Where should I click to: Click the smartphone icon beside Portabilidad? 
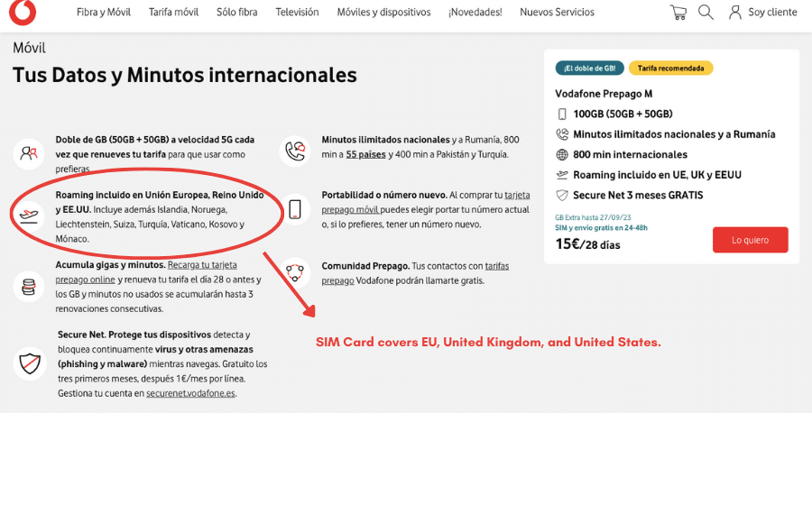[x=295, y=209]
